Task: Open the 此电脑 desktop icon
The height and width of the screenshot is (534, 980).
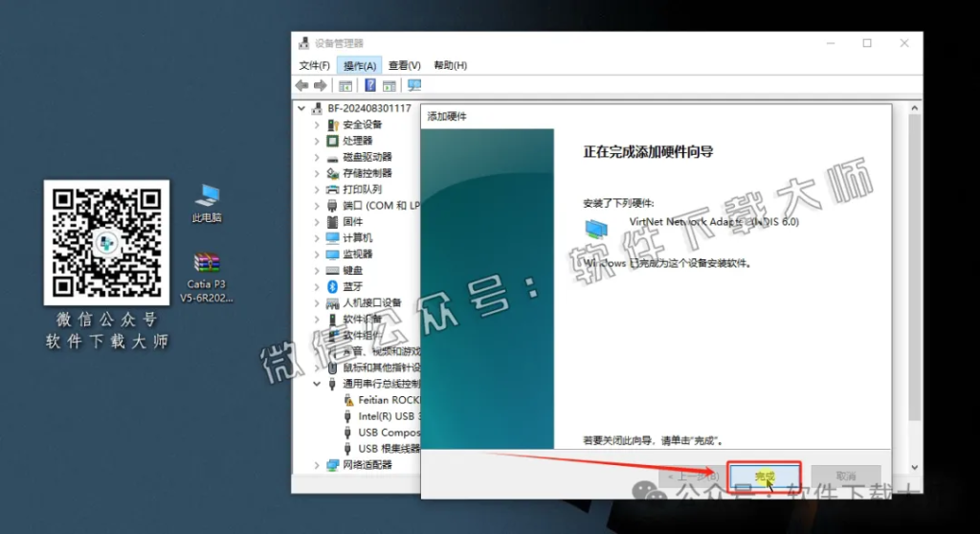Action: [x=207, y=203]
